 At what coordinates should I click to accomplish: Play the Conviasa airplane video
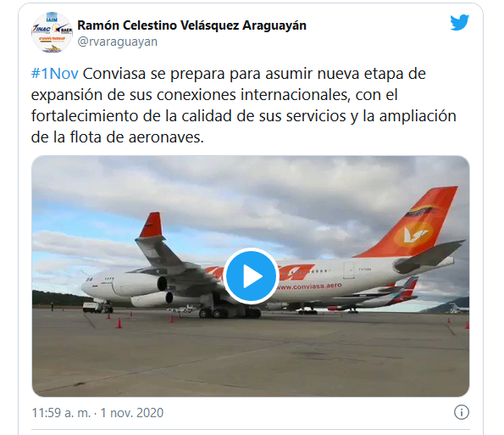click(x=251, y=276)
